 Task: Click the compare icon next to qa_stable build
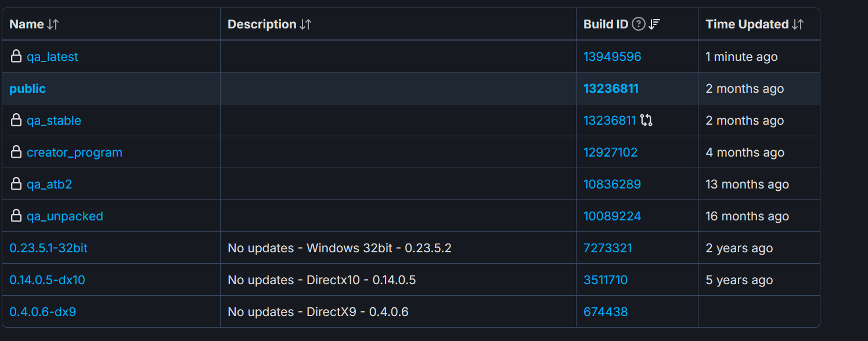point(646,121)
